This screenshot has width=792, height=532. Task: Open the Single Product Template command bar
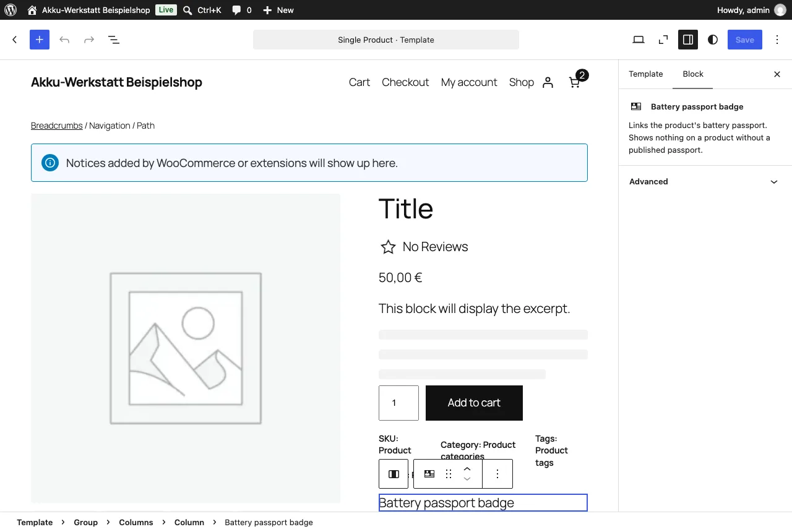(386, 40)
